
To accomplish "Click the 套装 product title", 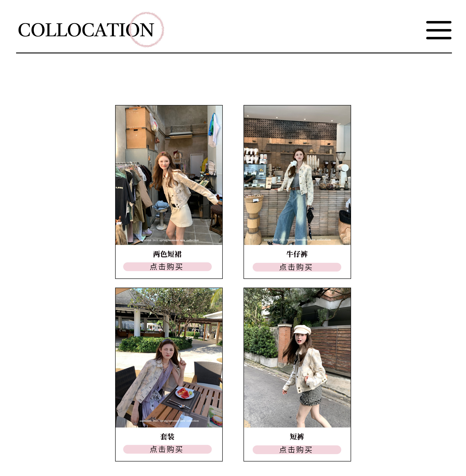I will [x=167, y=437].
